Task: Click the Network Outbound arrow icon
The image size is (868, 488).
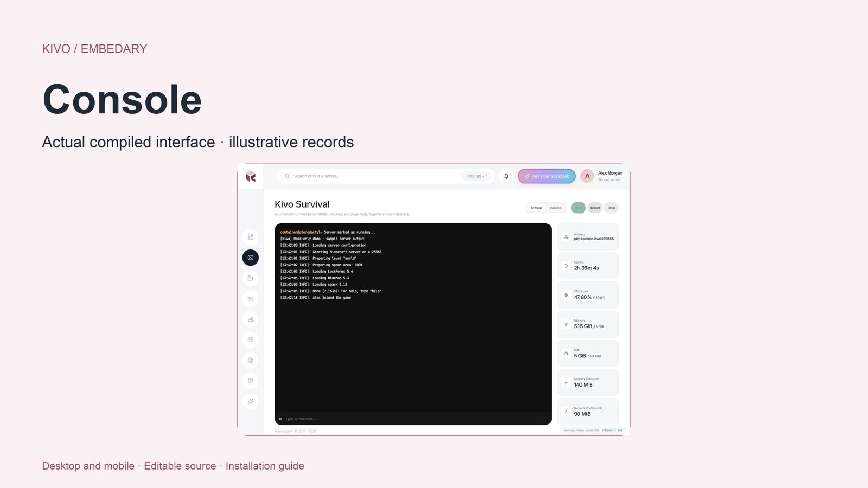Action: pos(566,412)
